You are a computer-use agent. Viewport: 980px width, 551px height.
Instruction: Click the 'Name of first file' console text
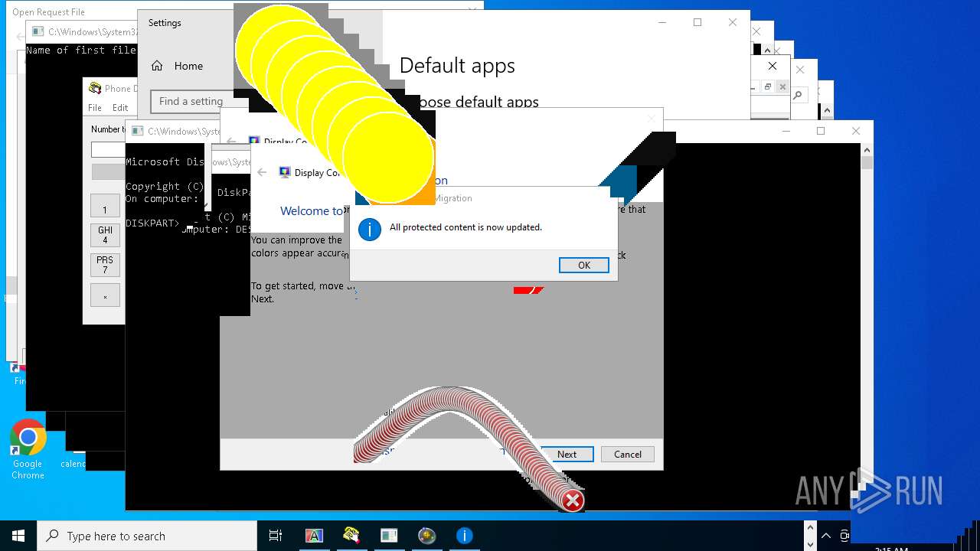pyautogui.click(x=81, y=51)
